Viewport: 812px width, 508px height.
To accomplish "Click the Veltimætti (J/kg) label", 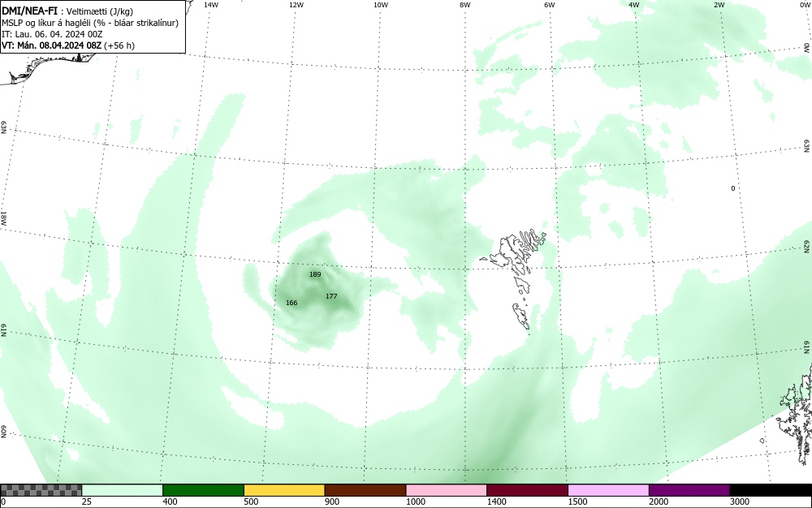I will click(x=99, y=12).
